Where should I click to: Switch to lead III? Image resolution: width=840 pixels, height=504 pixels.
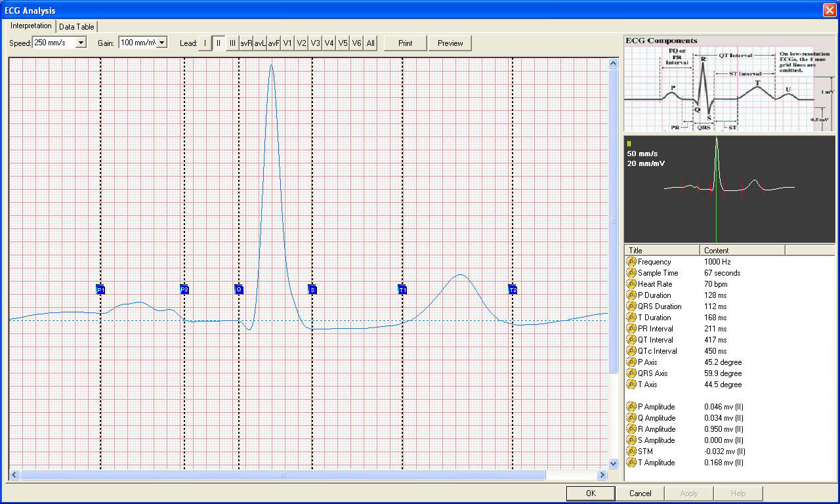[x=232, y=43]
